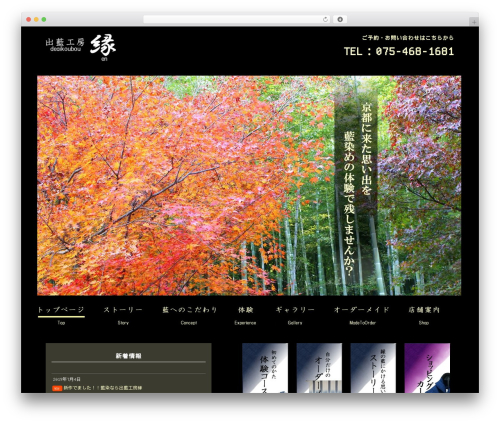Open the ストーリー banner card
This screenshot has height=423, width=500.
(373, 368)
